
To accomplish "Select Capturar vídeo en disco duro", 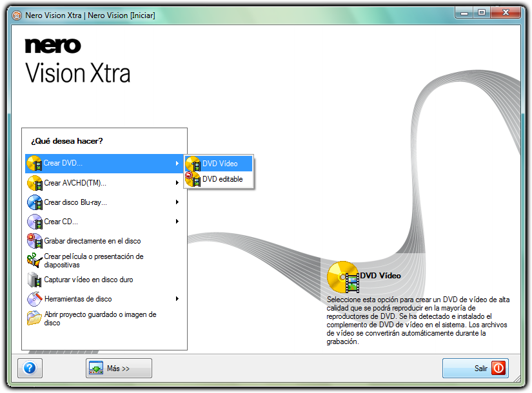I will point(104,280).
